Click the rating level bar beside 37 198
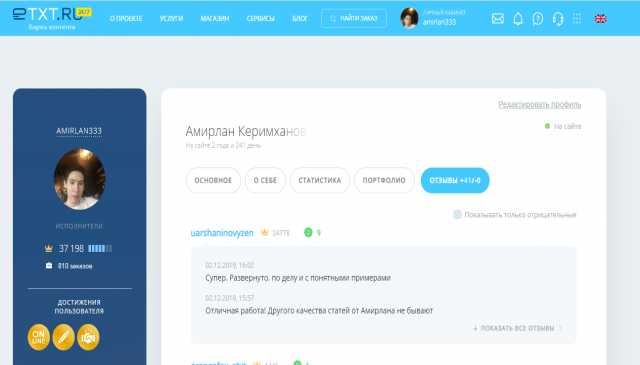The image size is (640, 365). pos(100,248)
